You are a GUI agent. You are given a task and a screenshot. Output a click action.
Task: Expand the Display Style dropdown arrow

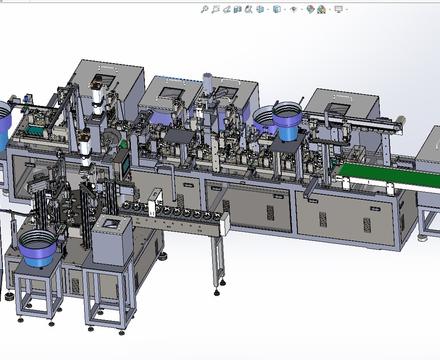(285, 9)
